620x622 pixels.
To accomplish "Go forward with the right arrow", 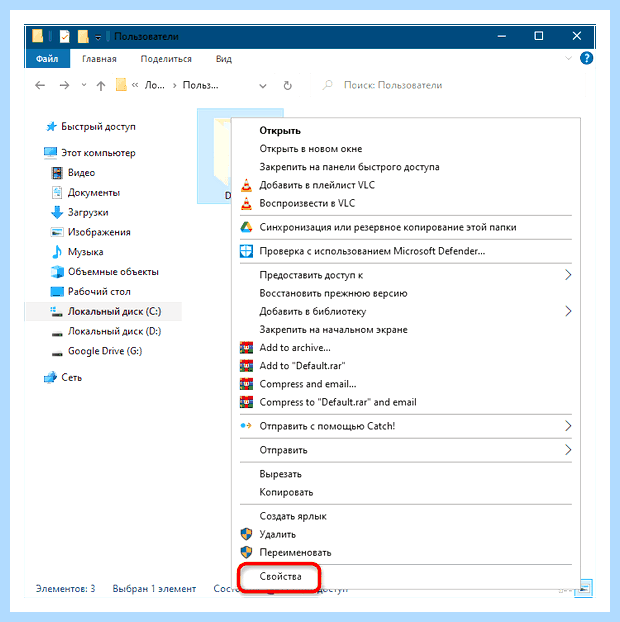I will click(x=64, y=85).
